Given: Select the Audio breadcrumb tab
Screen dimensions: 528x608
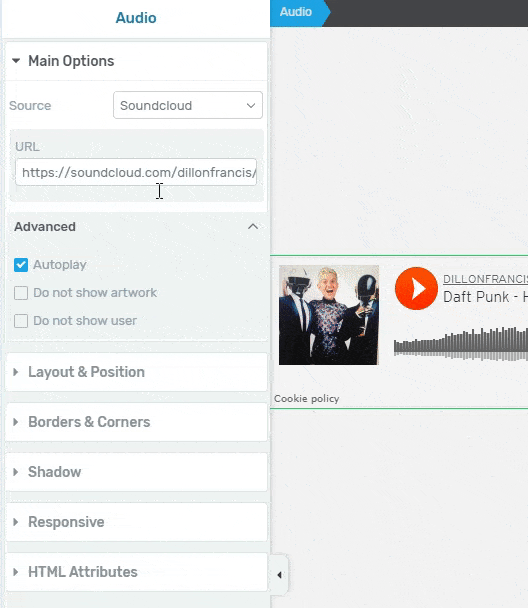Looking at the screenshot, I should tap(296, 12).
